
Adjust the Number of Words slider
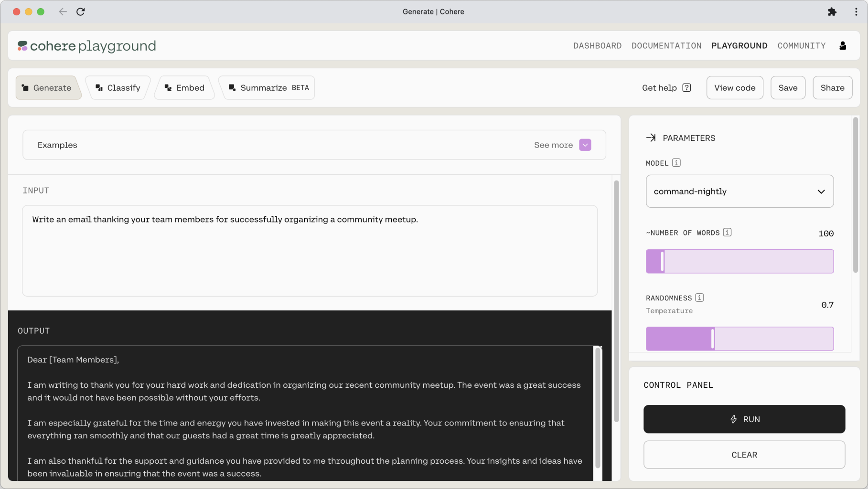(739, 261)
